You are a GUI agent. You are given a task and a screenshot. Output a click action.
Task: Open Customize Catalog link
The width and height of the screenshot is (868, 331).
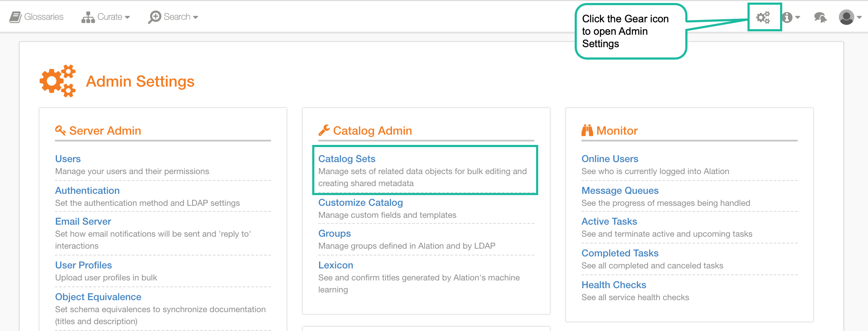tap(361, 202)
